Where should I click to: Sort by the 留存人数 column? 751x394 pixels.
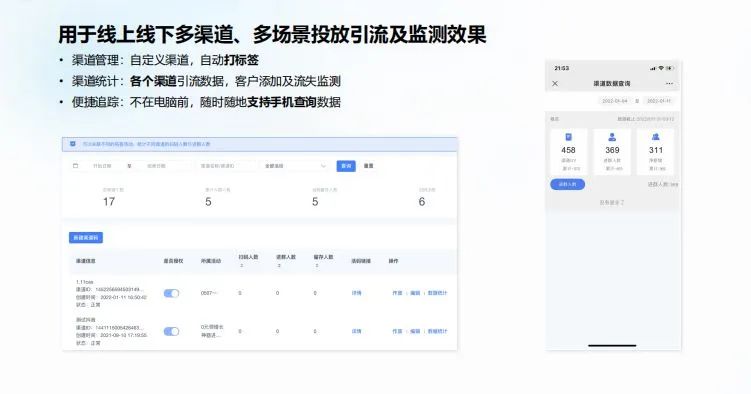pyautogui.click(x=317, y=265)
